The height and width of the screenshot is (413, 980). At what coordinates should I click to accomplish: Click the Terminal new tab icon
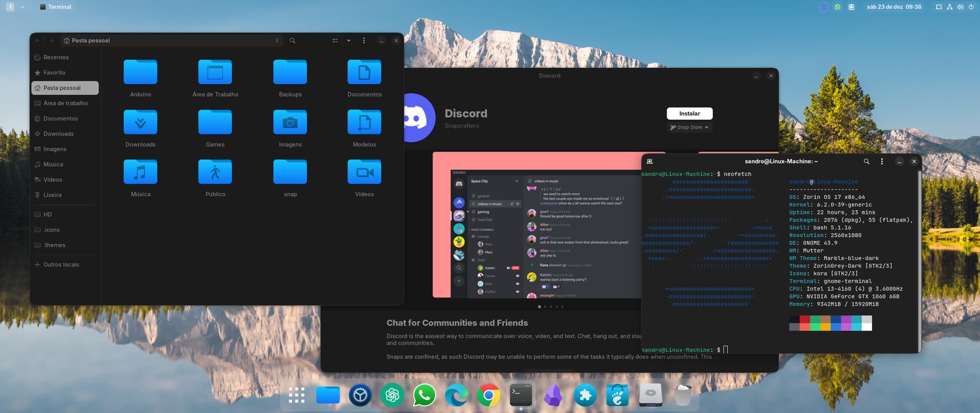[x=649, y=161]
